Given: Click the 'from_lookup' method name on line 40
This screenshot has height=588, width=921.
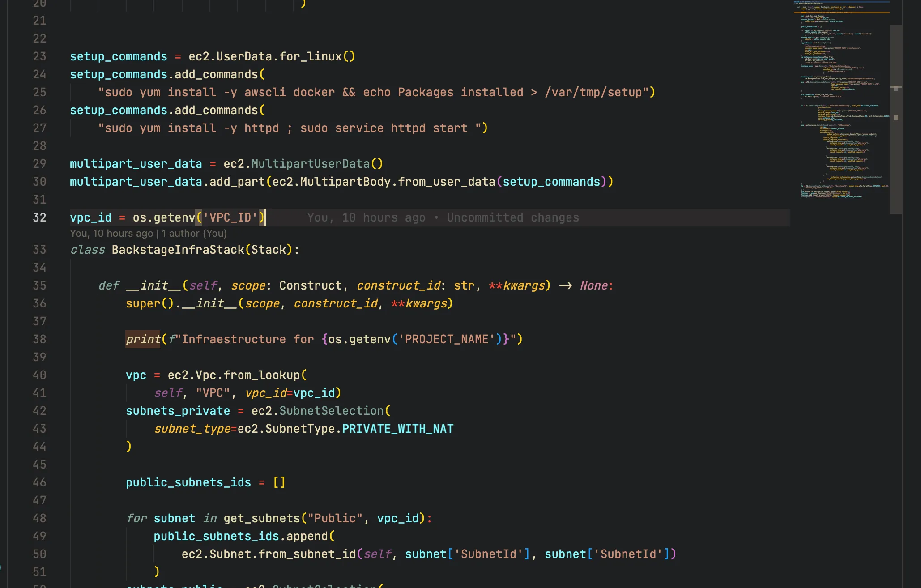Looking at the screenshot, I should (x=261, y=375).
